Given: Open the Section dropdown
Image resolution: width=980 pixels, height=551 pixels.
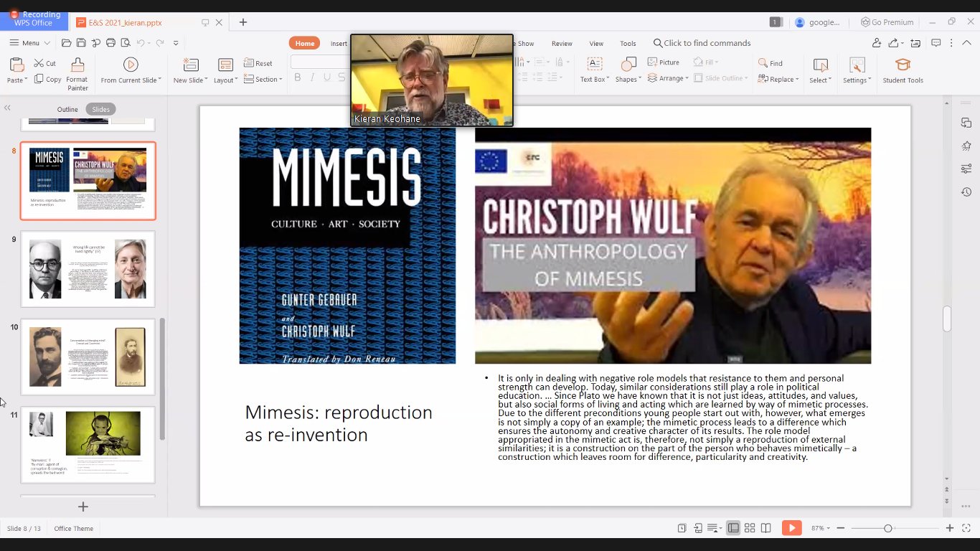Looking at the screenshot, I should coord(263,79).
